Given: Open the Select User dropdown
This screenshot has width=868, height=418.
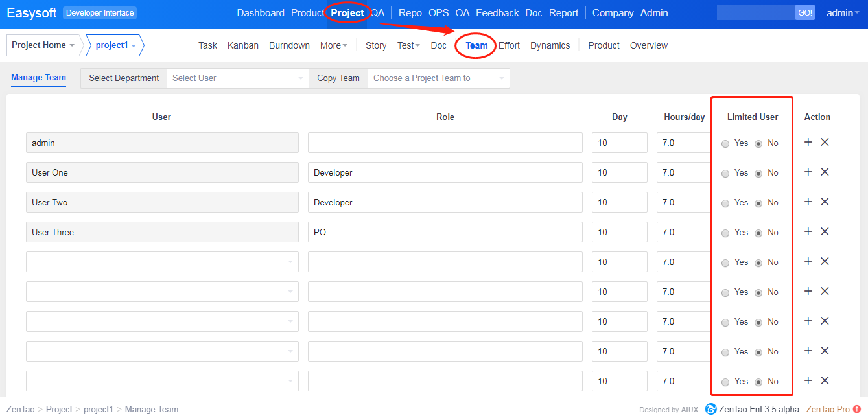Looking at the screenshot, I should 237,78.
